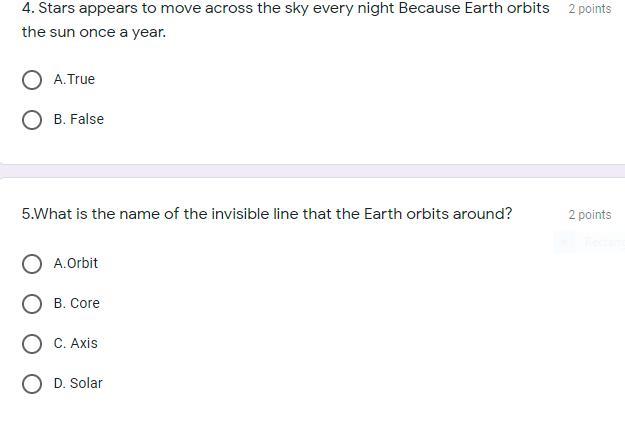Select the A.True radio button

32,80
